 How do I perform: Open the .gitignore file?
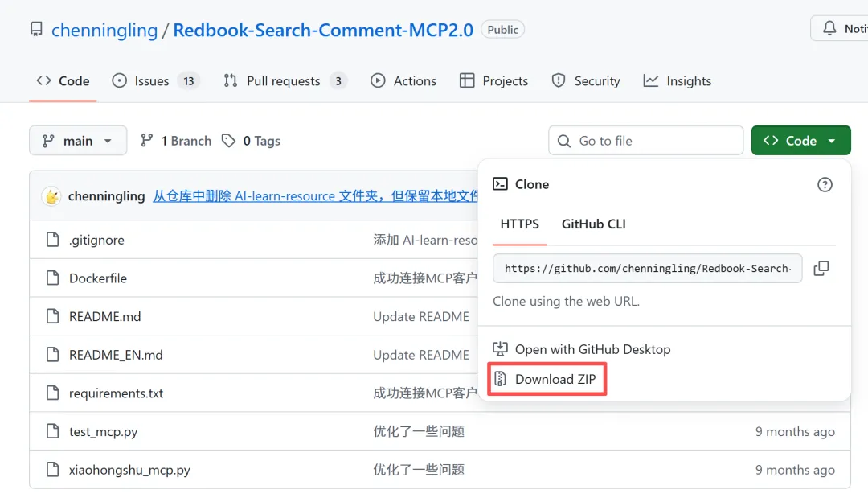(x=96, y=240)
